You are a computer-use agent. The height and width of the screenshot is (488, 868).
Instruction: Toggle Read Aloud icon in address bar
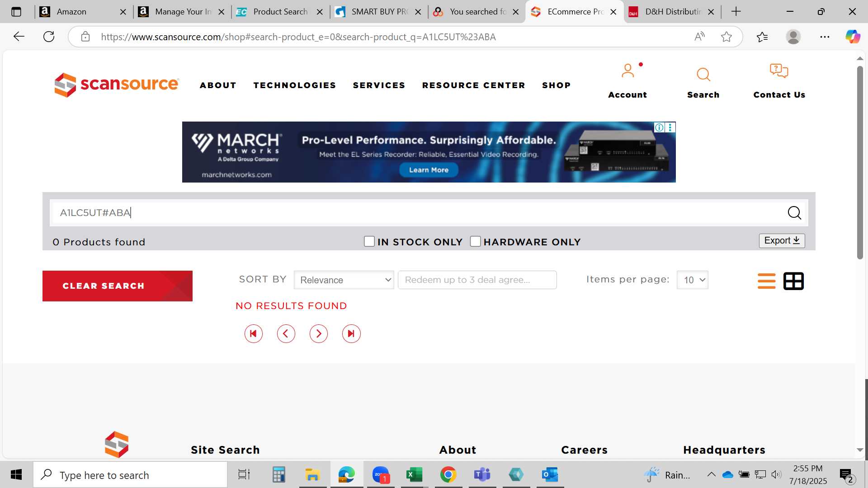(x=699, y=37)
